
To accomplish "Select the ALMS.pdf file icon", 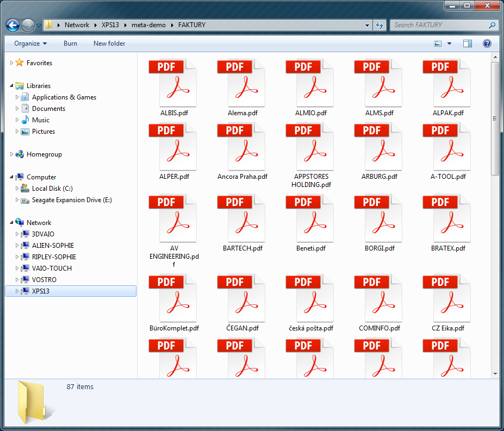I will [x=378, y=83].
